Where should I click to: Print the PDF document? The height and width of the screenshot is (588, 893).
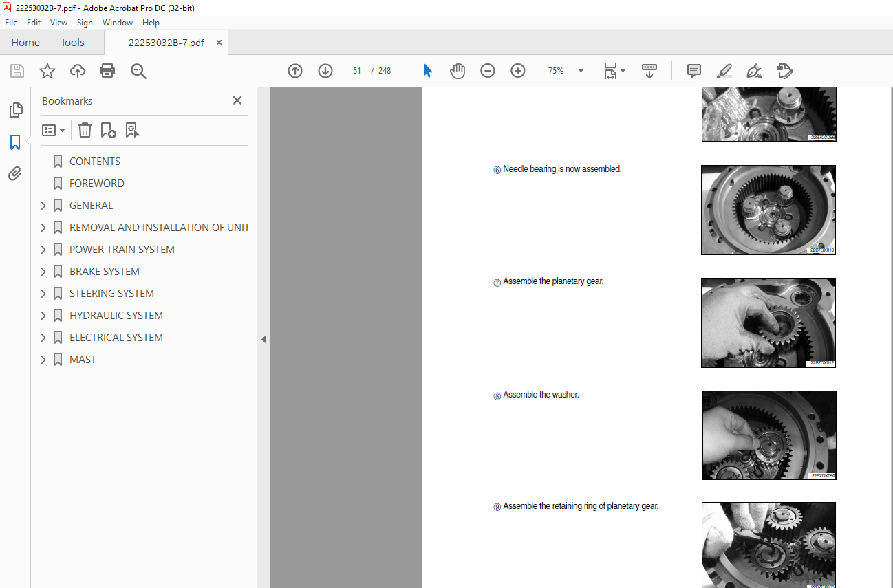point(107,71)
